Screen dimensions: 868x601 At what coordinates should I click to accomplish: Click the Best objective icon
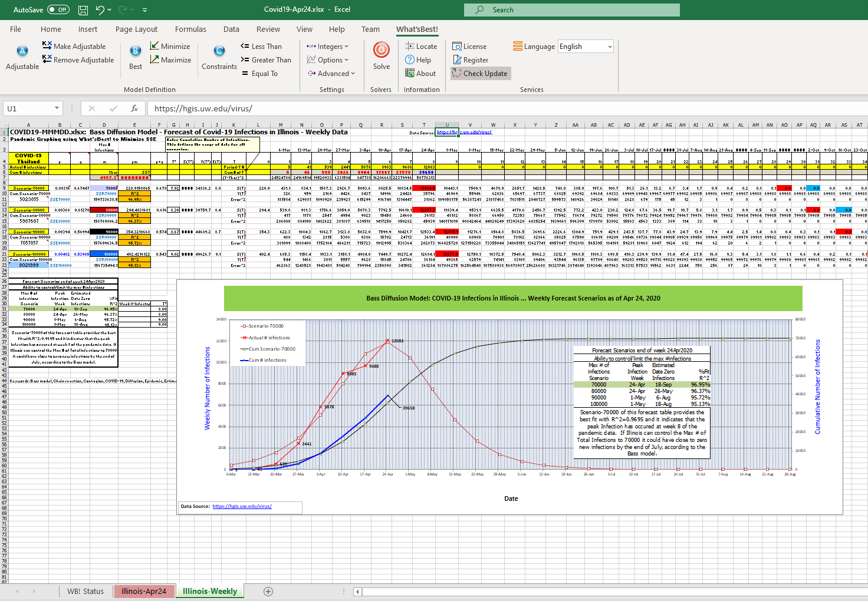(x=135, y=52)
